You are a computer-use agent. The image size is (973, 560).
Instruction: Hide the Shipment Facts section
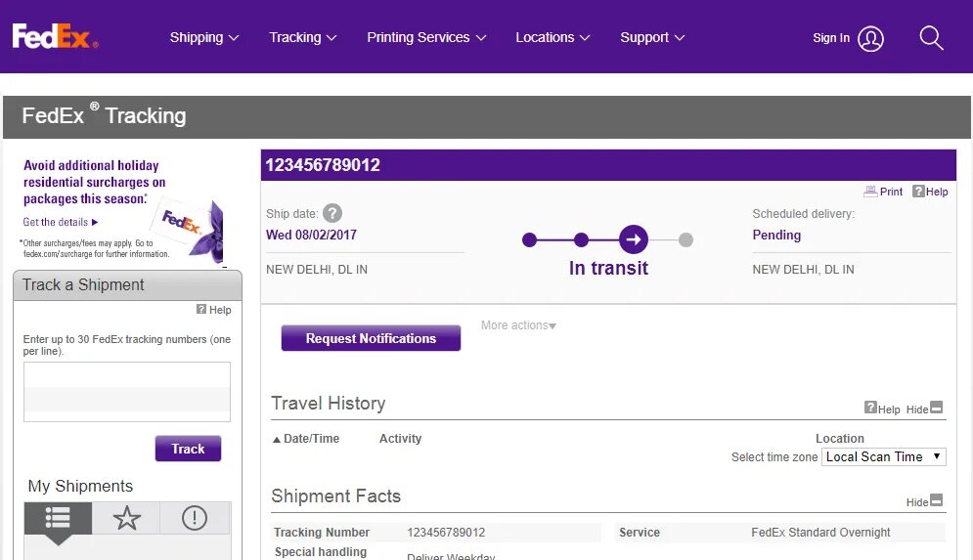(x=925, y=501)
